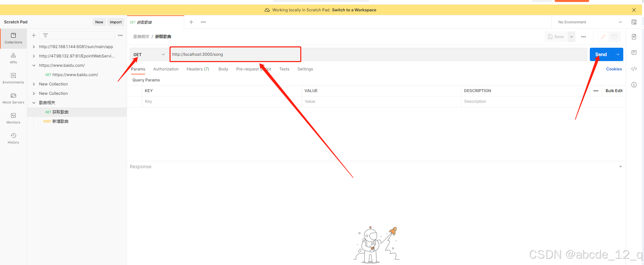644x265 pixels.
Task: Open the GET method dropdown
Action: (149, 54)
